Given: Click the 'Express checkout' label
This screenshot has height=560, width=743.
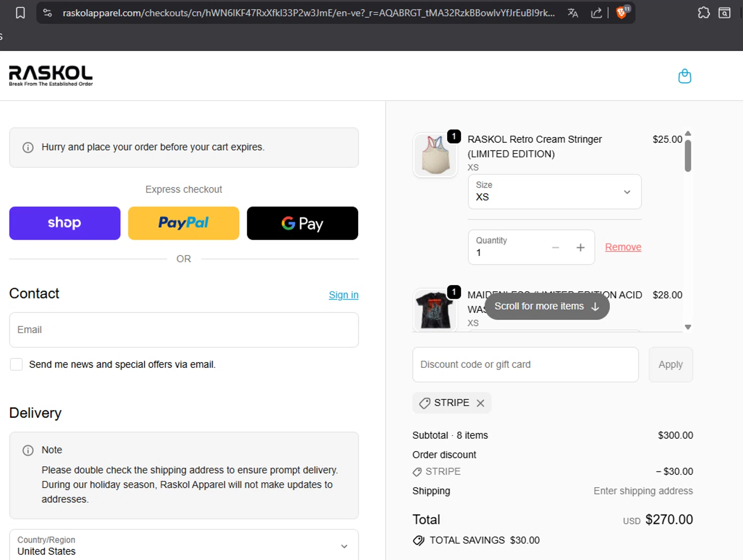Looking at the screenshot, I should pos(184,190).
